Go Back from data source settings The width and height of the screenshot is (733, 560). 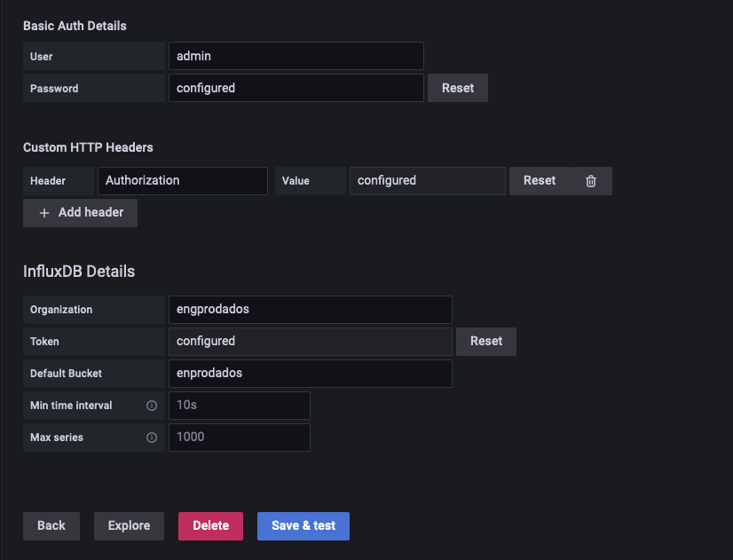(51, 526)
